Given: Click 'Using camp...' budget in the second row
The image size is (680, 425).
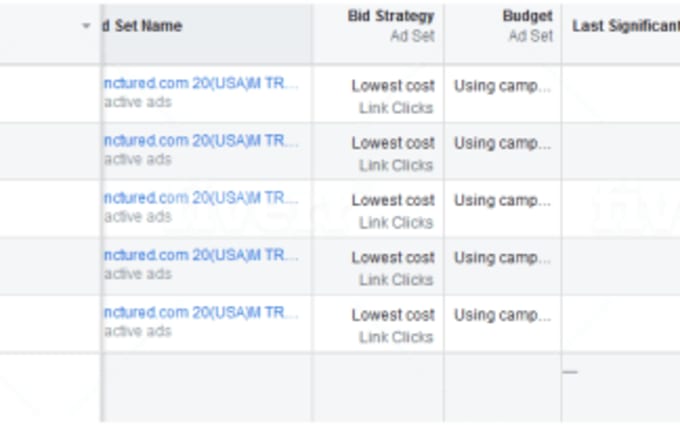Looking at the screenshot, I should (x=503, y=144).
